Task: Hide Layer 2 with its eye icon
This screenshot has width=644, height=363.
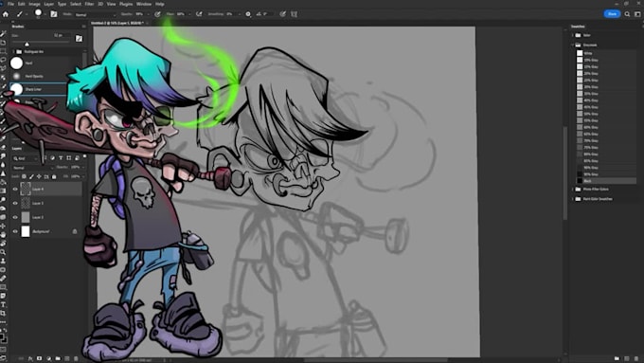Action: coord(15,217)
